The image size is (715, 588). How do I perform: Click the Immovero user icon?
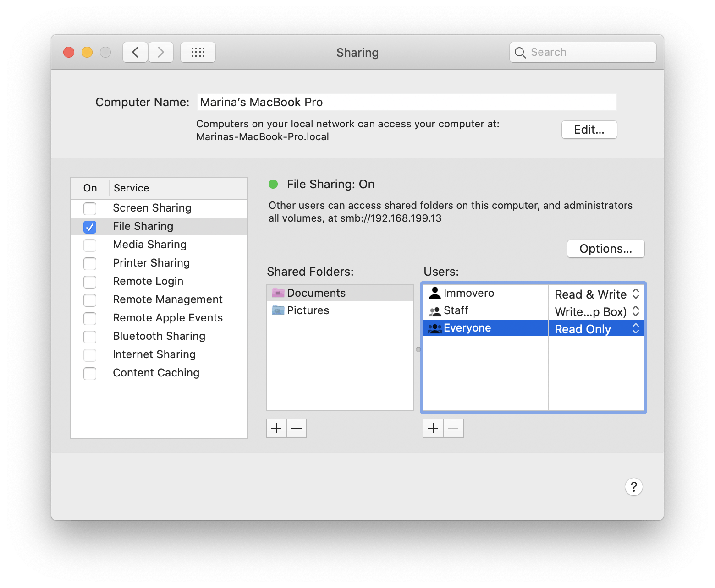(434, 293)
